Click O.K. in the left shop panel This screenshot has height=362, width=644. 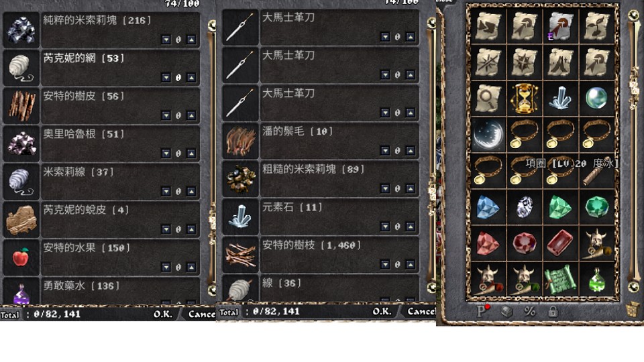pyautogui.click(x=162, y=314)
